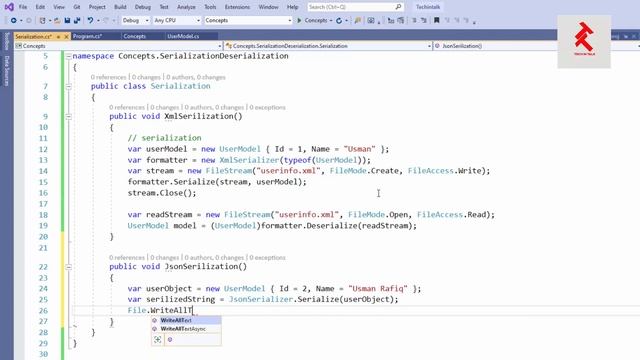This screenshot has width=640, height=360.
Task: Click the Techintalk solution name label
Action: click(x=428, y=7)
